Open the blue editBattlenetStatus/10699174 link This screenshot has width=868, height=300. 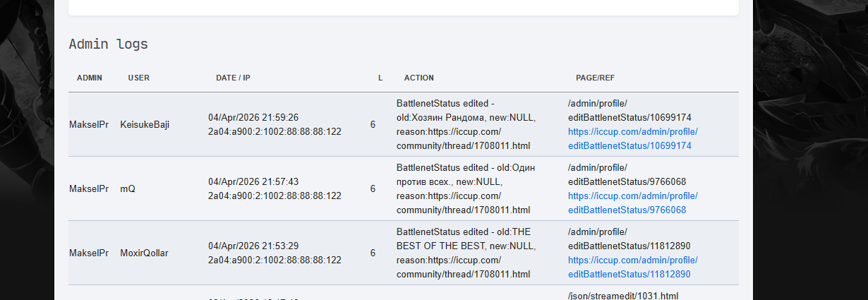632,138
